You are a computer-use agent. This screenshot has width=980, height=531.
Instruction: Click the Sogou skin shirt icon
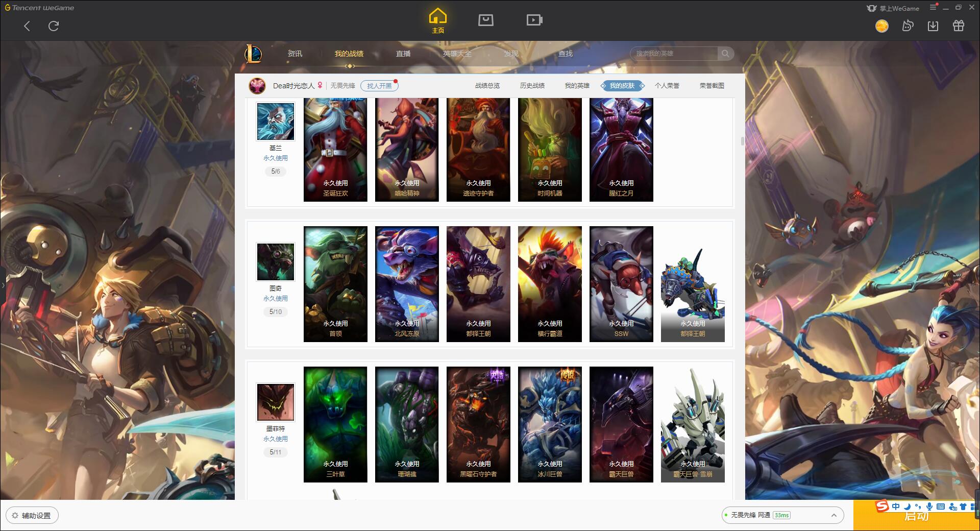(963, 506)
